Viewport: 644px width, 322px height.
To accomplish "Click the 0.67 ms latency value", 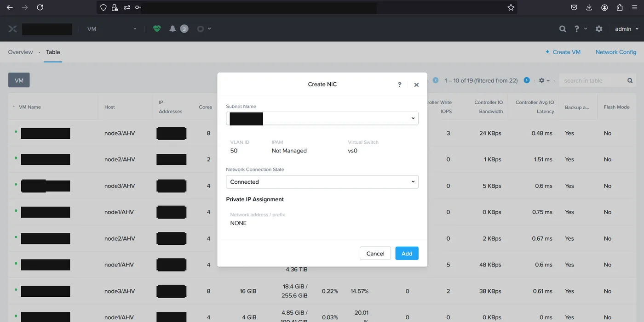I will tap(542, 238).
